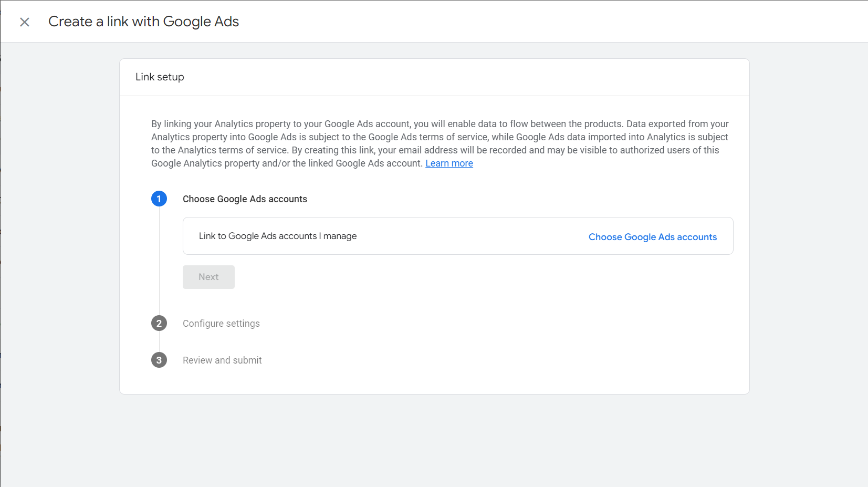868x487 pixels.
Task: Close the Create a link dialog
Action: pyautogui.click(x=25, y=22)
